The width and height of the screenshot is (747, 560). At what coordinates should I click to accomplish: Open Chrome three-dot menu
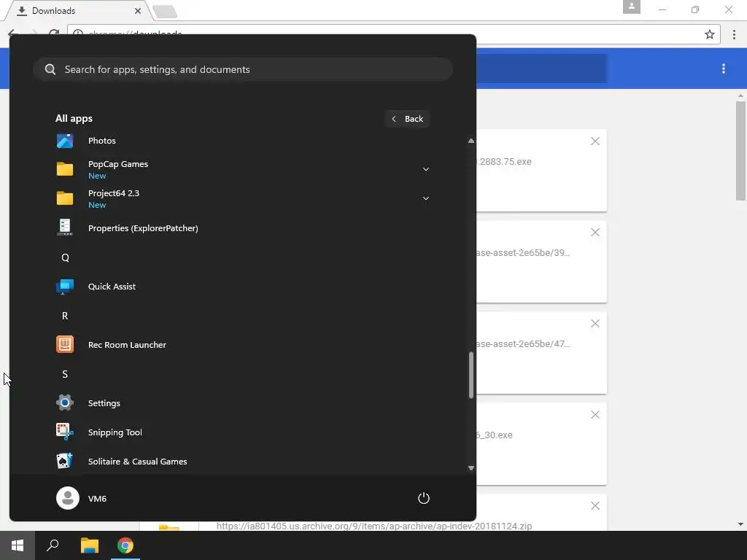(x=734, y=34)
